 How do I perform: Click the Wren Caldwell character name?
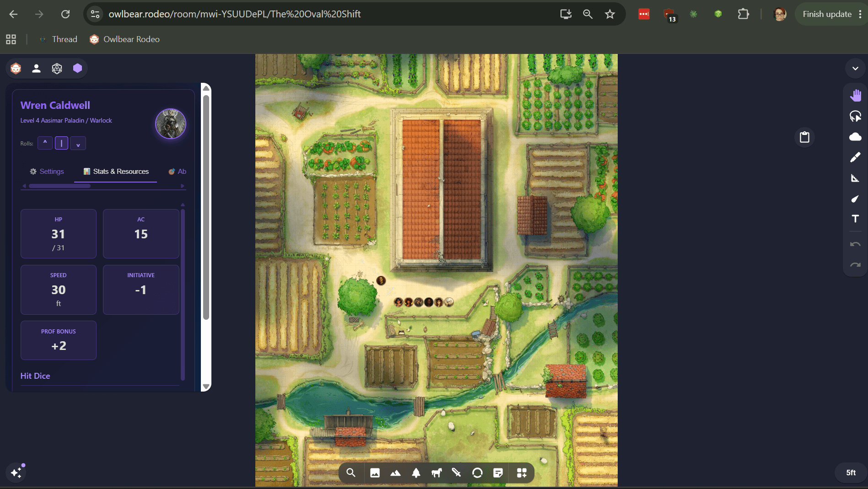pos(55,105)
